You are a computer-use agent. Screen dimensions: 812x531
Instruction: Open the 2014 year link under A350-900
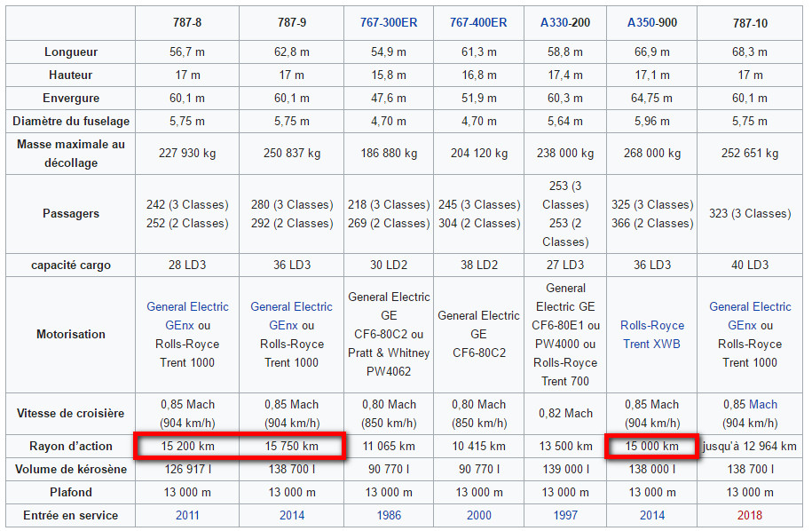[652, 515]
